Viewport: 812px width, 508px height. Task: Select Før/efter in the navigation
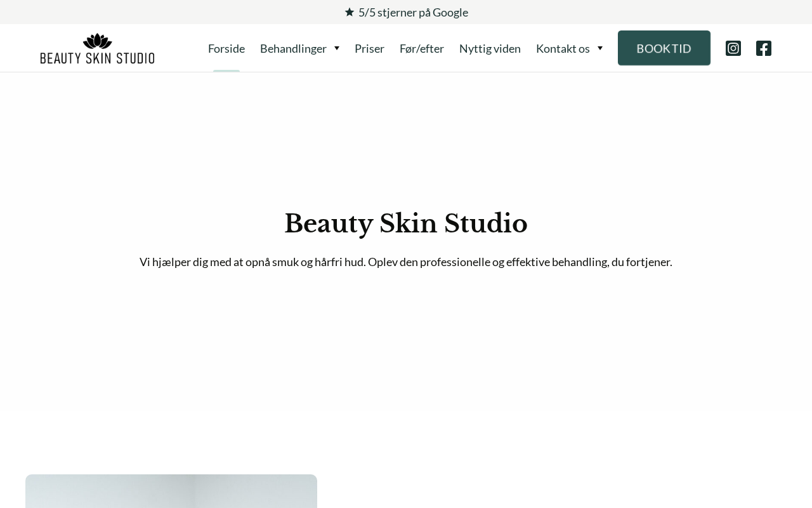[422, 48]
